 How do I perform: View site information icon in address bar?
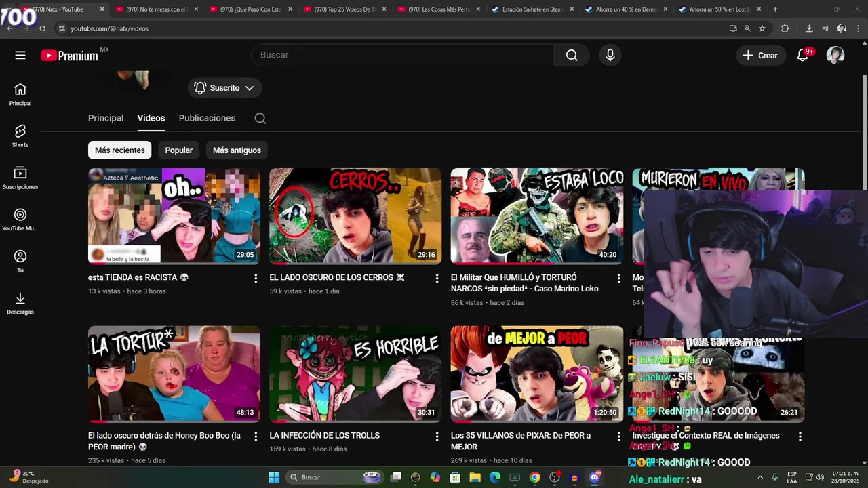tap(62, 28)
